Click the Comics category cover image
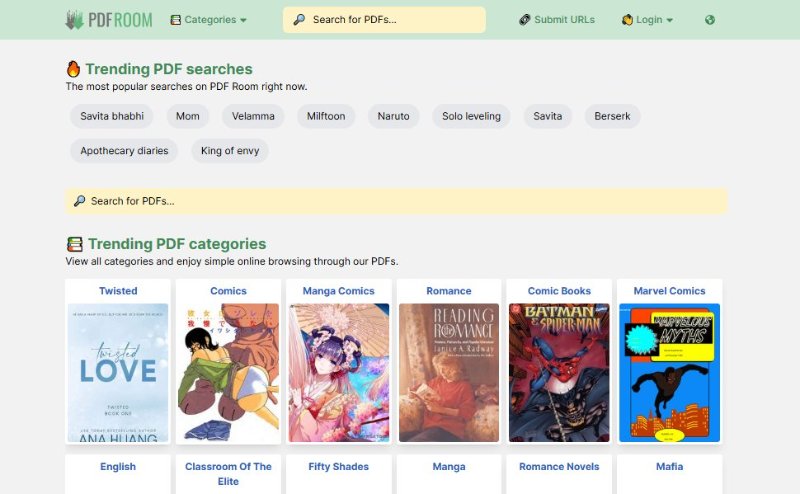The width and height of the screenshot is (800, 494). pos(228,373)
